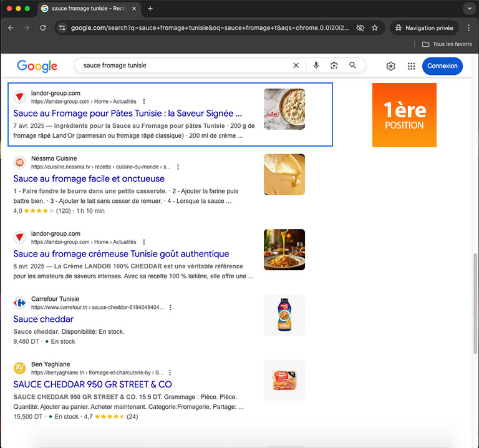Viewport: 479px width, 448px height.
Task: Click the address bar URL
Action: 210,28
